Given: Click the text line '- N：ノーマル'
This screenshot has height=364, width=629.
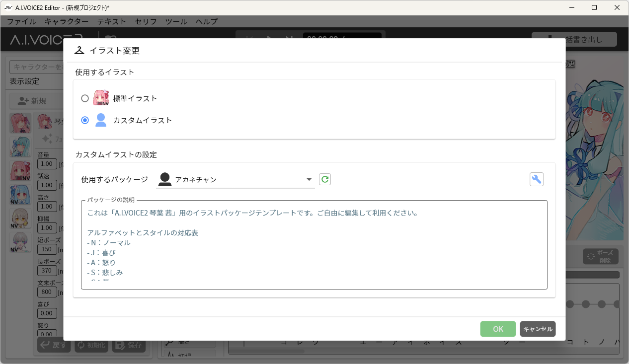Looking at the screenshot, I should 109,243.
